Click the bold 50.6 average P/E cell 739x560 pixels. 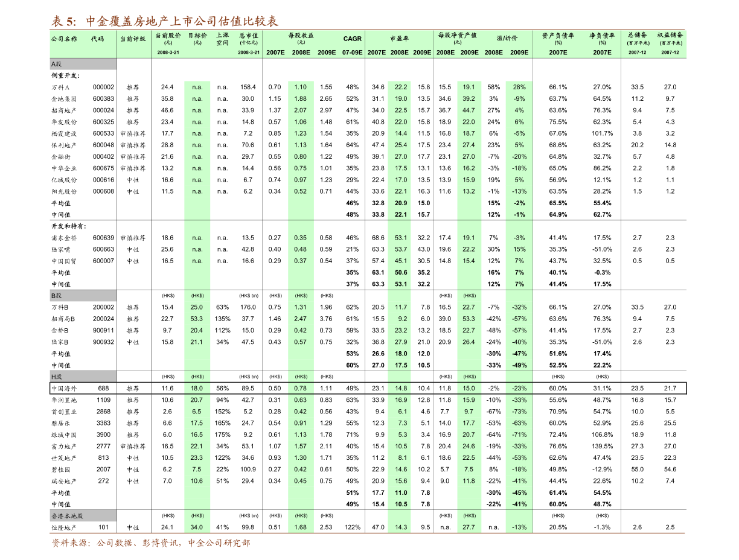tap(401, 273)
